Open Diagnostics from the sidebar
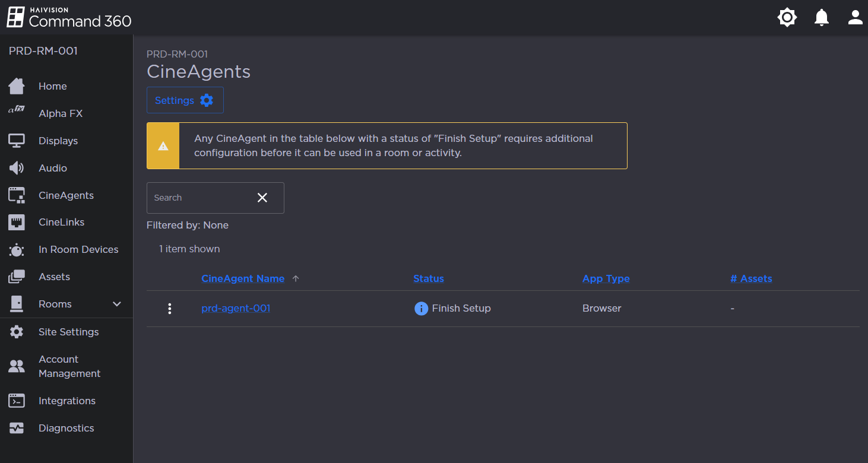The height and width of the screenshot is (463, 868). (x=66, y=428)
